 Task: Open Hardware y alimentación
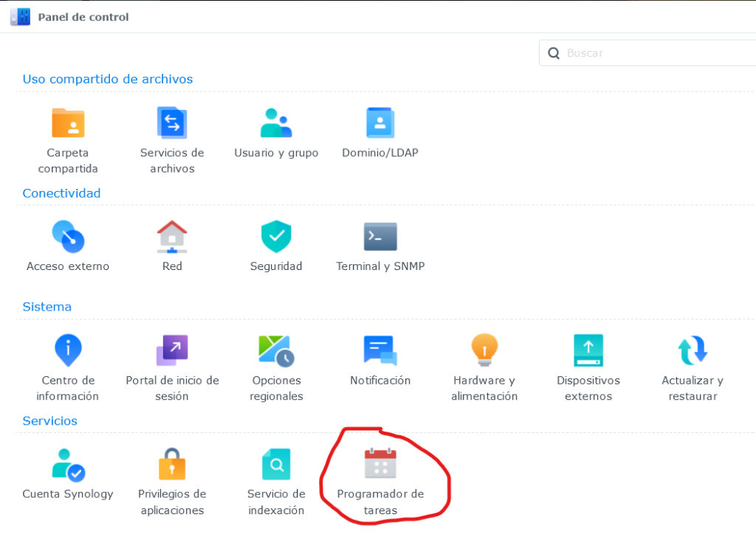[x=484, y=350]
